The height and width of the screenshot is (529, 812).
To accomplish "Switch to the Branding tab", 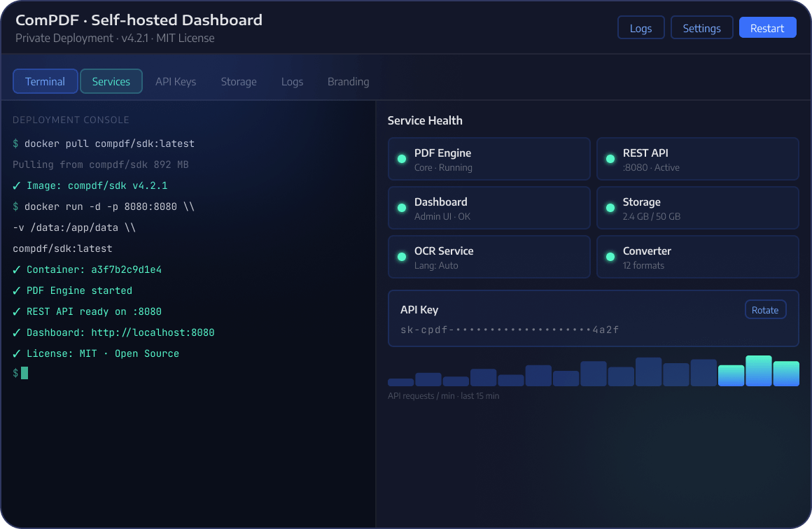I will [x=348, y=81].
